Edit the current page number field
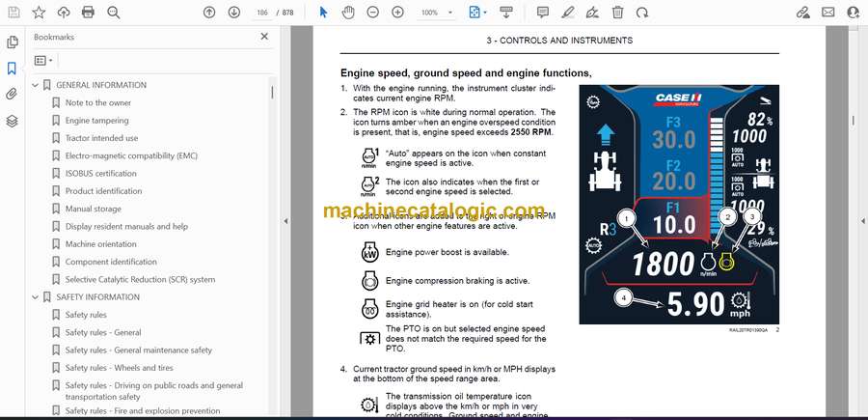Screen dimensions: 868x420 [263, 13]
